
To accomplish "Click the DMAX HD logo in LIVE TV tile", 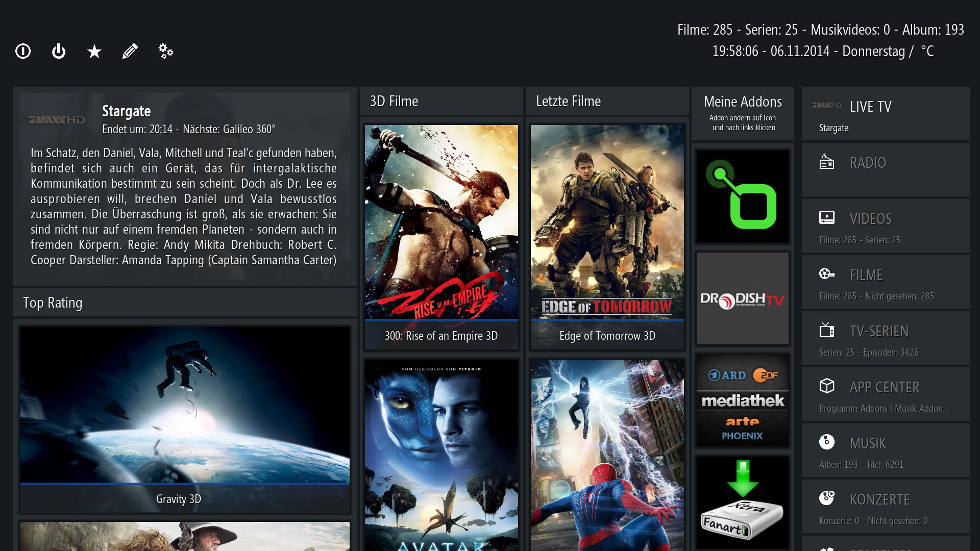I will pos(827,105).
